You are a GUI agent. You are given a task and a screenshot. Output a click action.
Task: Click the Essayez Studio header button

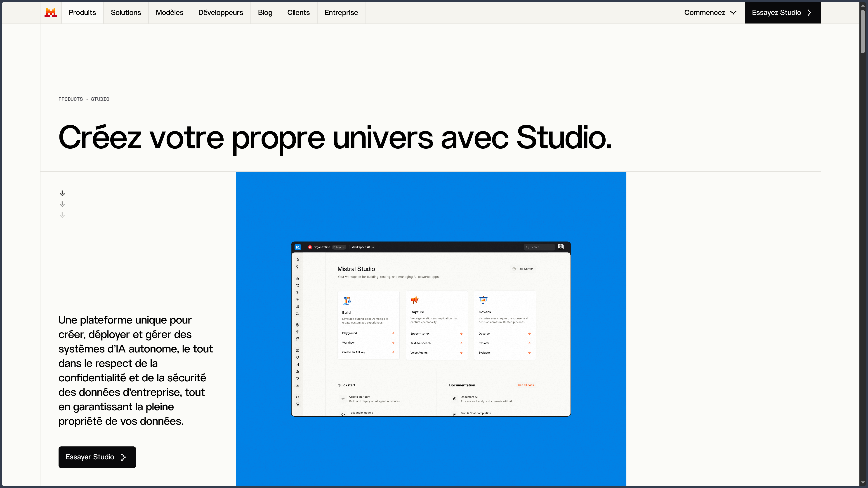point(783,12)
